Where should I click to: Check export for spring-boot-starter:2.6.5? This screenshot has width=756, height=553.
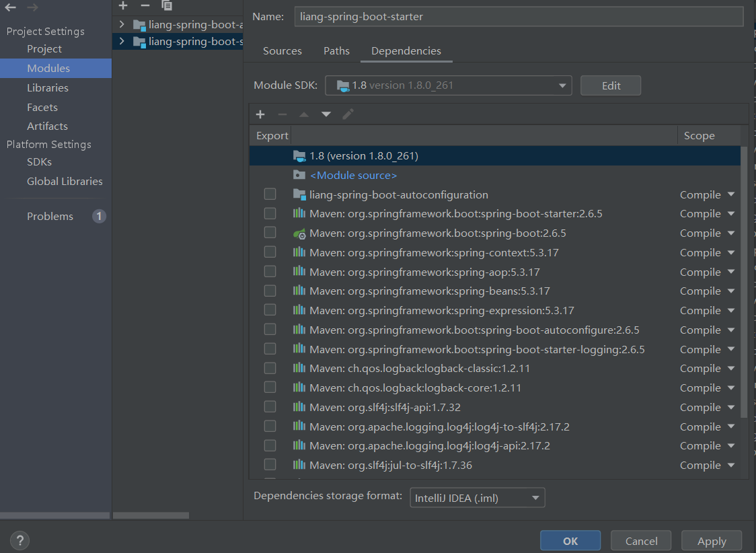click(x=270, y=213)
